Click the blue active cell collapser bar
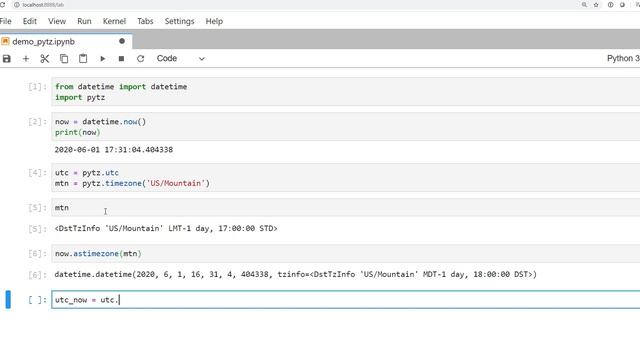Screen dimensions: 640x360 click(8, 299)
